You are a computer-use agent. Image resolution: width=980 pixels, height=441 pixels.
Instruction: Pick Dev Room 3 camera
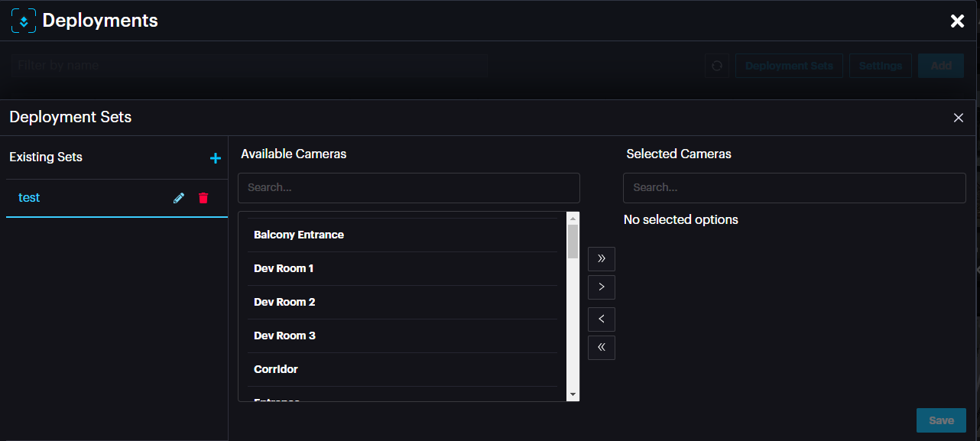pos(284,336)
